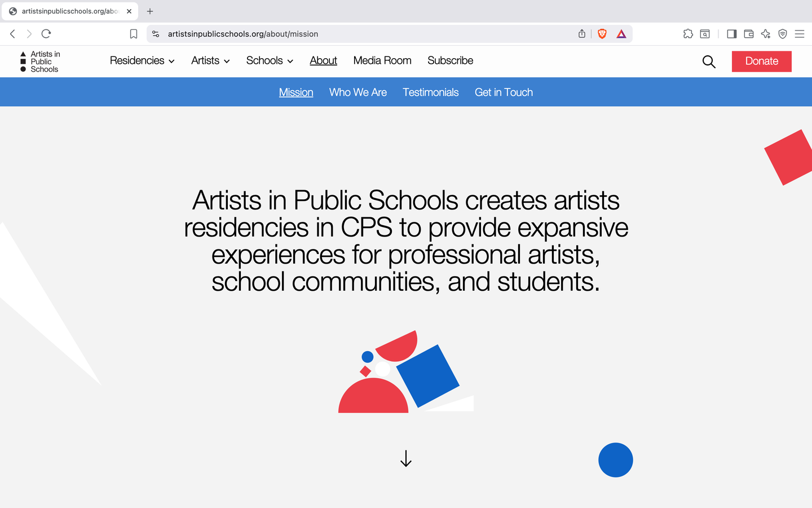Toggle the browser sidebar panel icon

732,34
